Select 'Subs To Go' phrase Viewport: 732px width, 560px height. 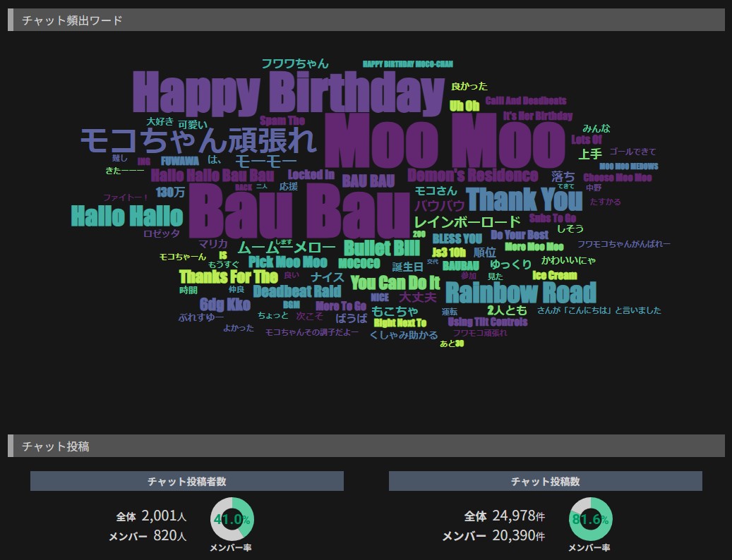coord(553,218)
